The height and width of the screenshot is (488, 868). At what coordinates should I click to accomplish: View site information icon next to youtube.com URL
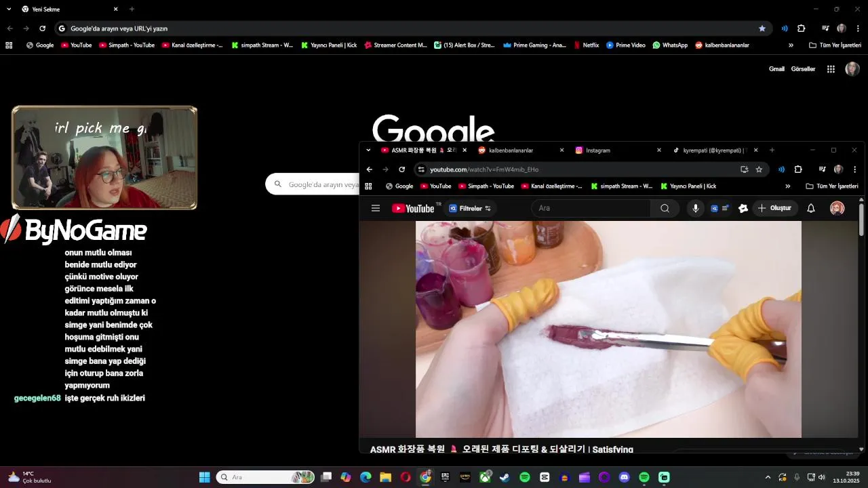tap(421, 169)
